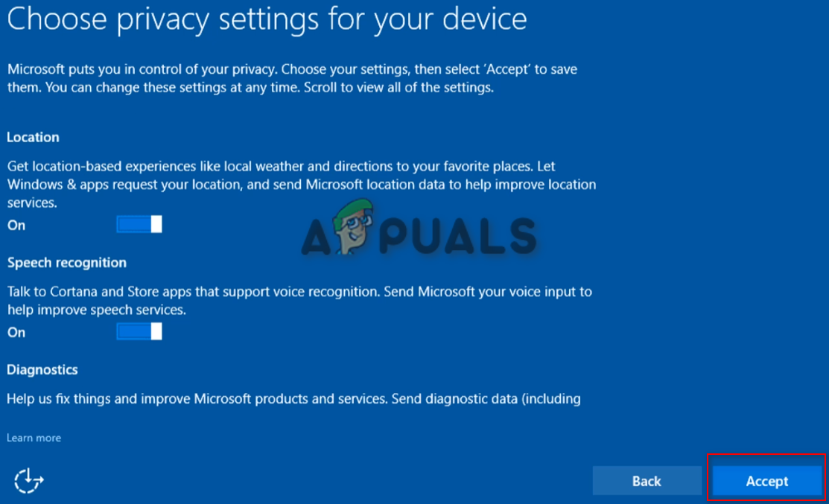The width and height of the screenshot is (829, 504).
Task: Click the Location section heading
Action: pos(33,137)
